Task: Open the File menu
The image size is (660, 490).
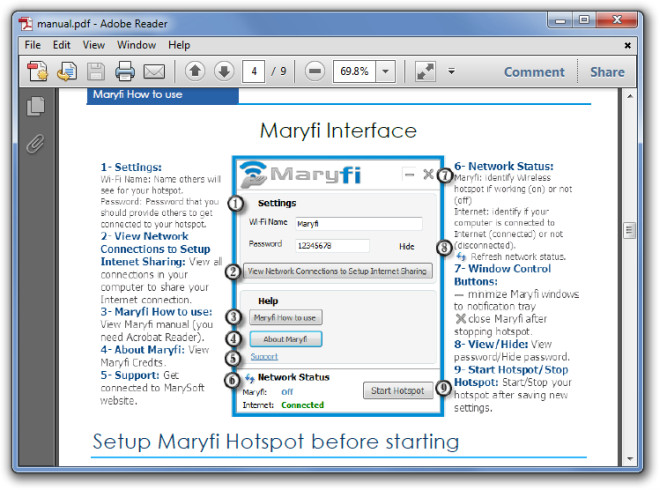Action: click(x=32, y=45)
